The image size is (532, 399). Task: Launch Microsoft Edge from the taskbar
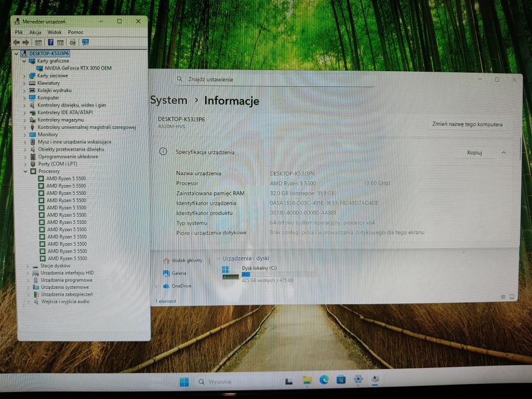coord(324,380)
